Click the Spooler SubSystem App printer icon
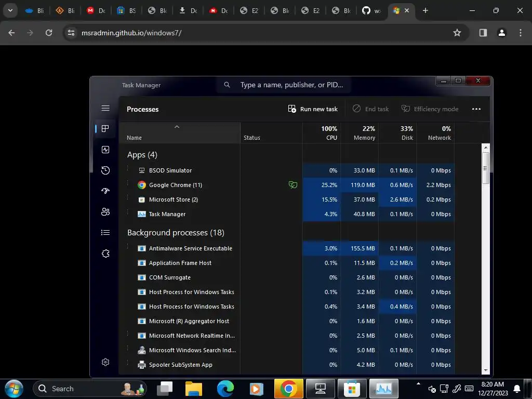This screenshot has height=399, width=532. (x=141, y=365)
